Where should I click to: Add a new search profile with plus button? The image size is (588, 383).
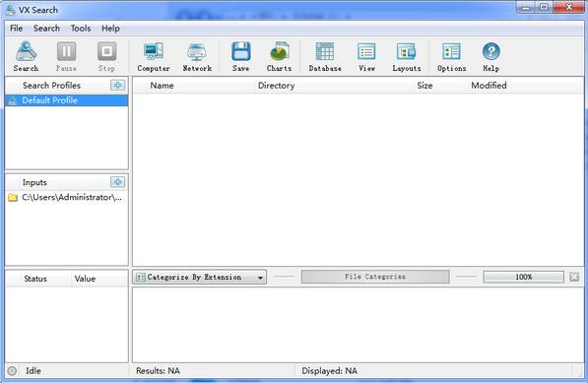(x=118, y=85)
